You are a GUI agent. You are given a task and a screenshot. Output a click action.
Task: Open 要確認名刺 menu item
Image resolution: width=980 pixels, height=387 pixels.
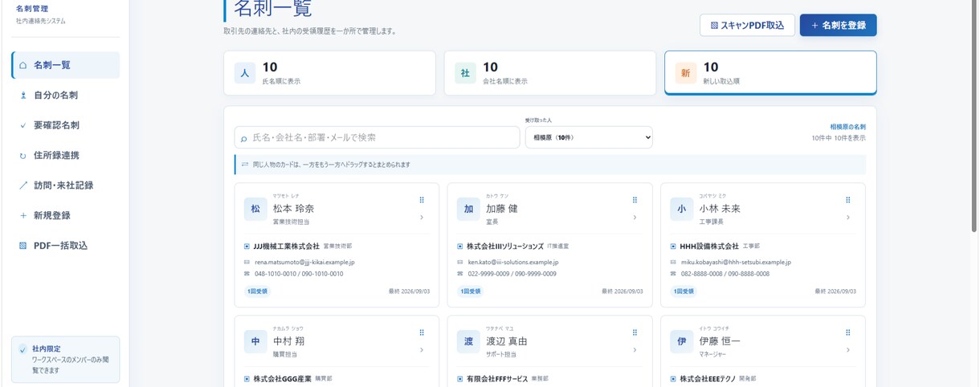(x=66, y=125)
